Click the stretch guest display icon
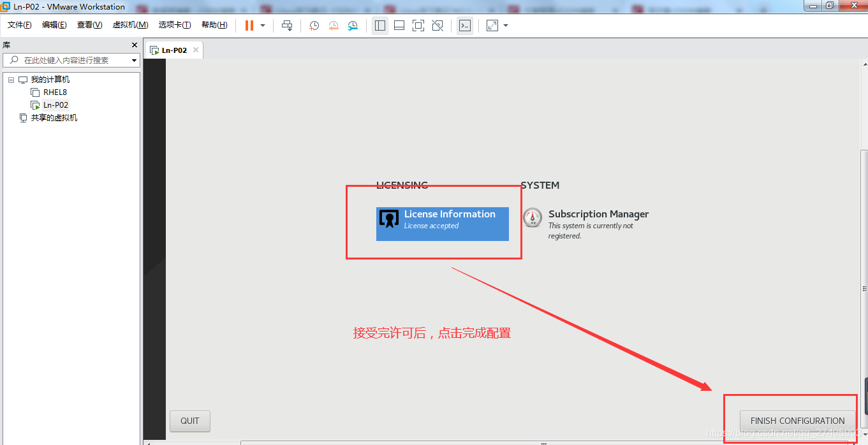Image resolution: width=868 pixels, height=445 pixels. click(x=492, y=26)
